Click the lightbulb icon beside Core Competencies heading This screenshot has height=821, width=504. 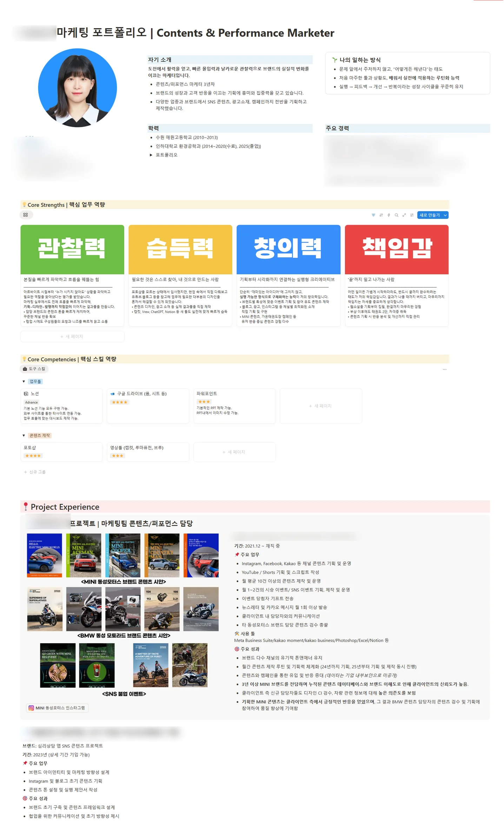click(x=24, y=359)
